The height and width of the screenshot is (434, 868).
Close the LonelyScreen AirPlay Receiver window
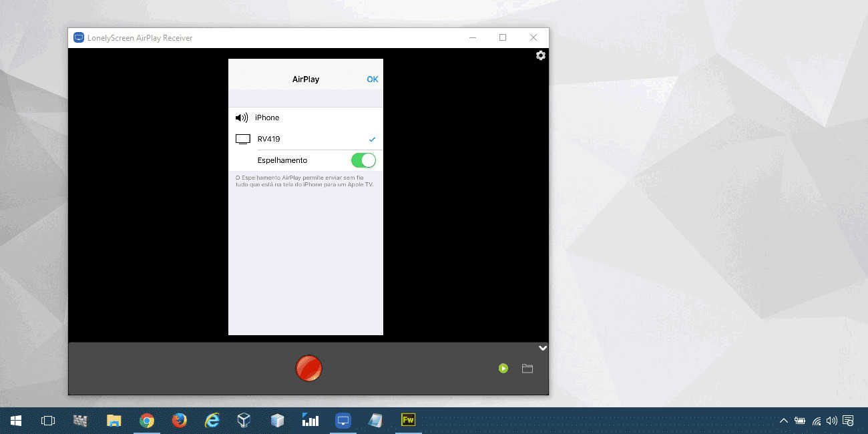pyautogui.click(x=533, y=38)
